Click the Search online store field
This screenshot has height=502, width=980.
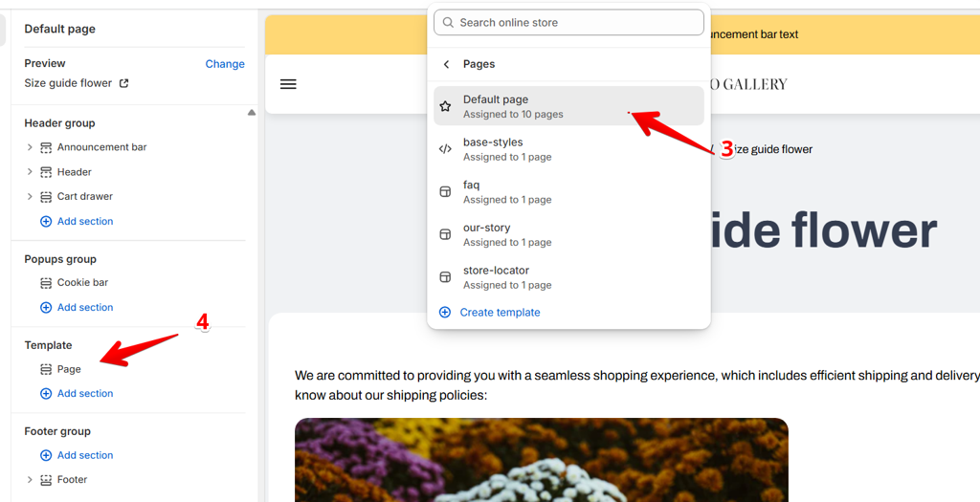[x=568, y=23]
